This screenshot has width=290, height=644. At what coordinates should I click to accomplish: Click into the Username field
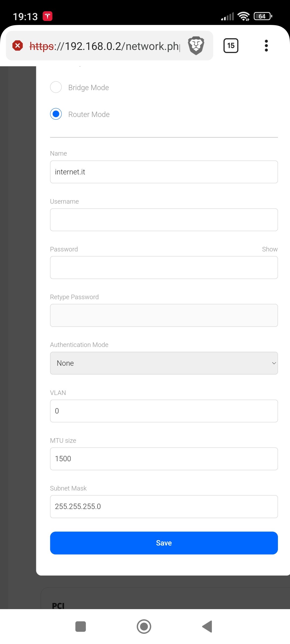(164, 220)
